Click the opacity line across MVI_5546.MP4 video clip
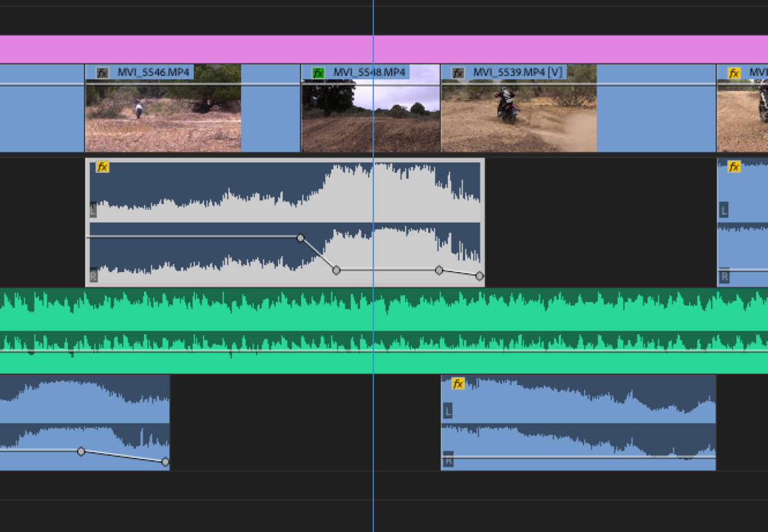 tap(193, 84)
